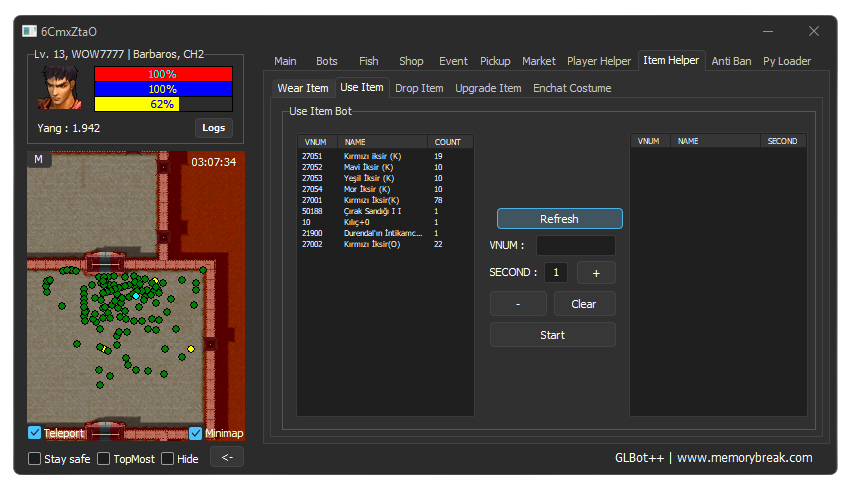The width and height of the screenshot is (849, 490).
Task: Click the SECOND column header
Action: 783,141
